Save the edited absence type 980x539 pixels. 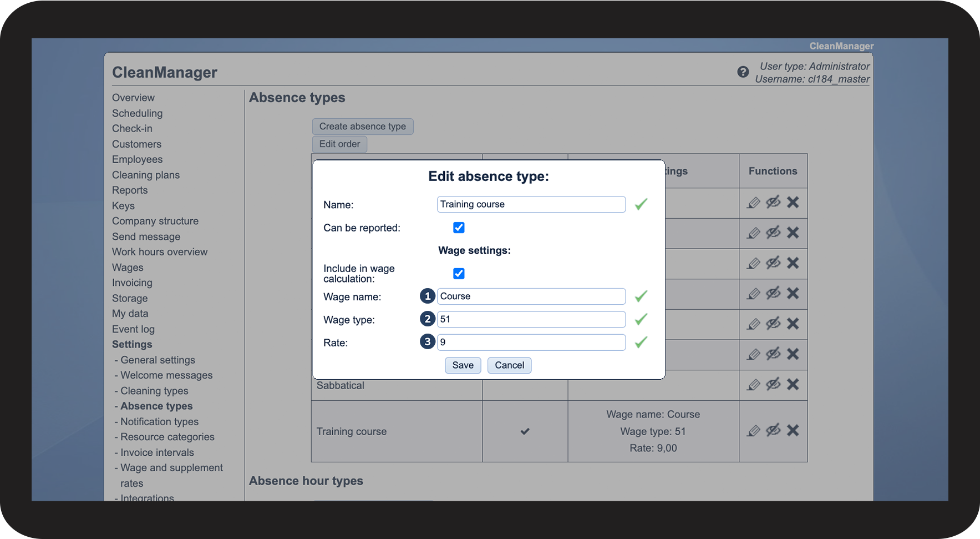click(463, 365)
